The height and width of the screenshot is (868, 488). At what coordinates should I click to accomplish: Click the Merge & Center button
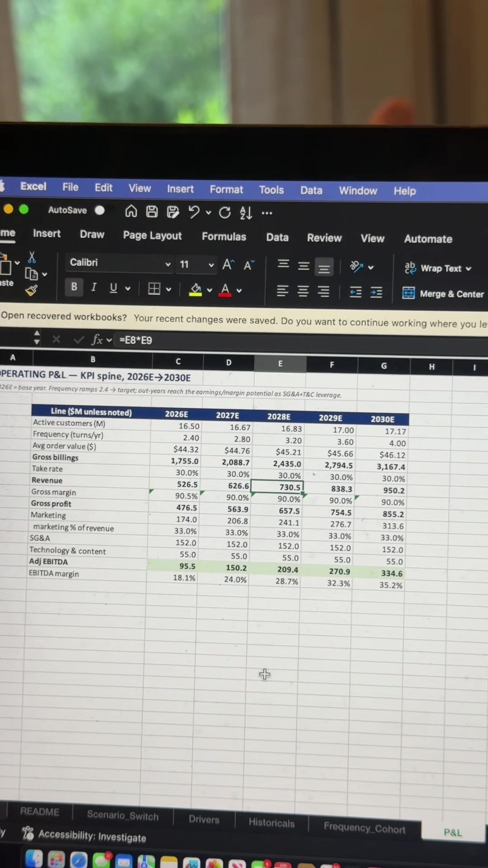click(x=443, y=294)
